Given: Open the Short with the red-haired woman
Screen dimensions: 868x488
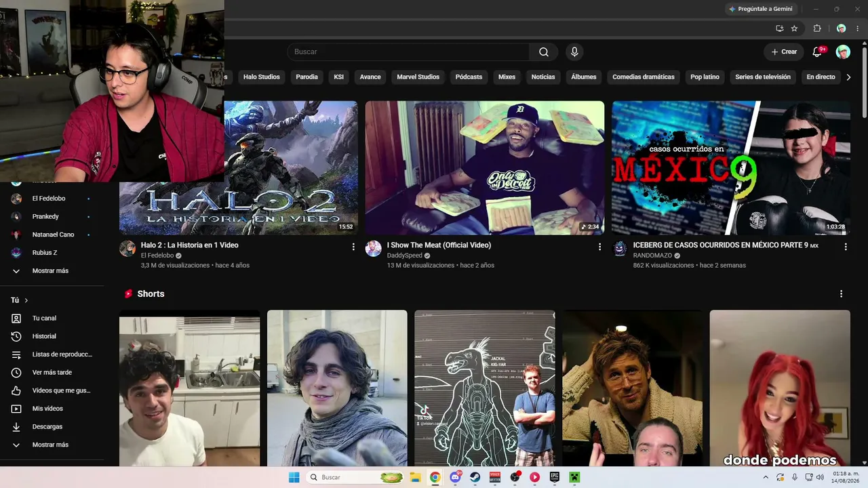Looking at the screenshot, I should (780, 388).
